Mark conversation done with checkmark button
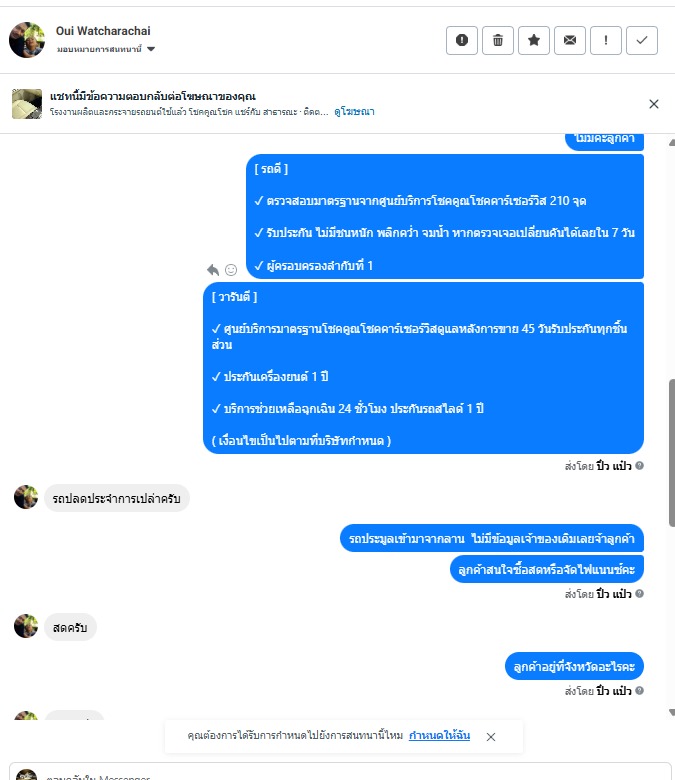675x780 pixels. (642, 40)
